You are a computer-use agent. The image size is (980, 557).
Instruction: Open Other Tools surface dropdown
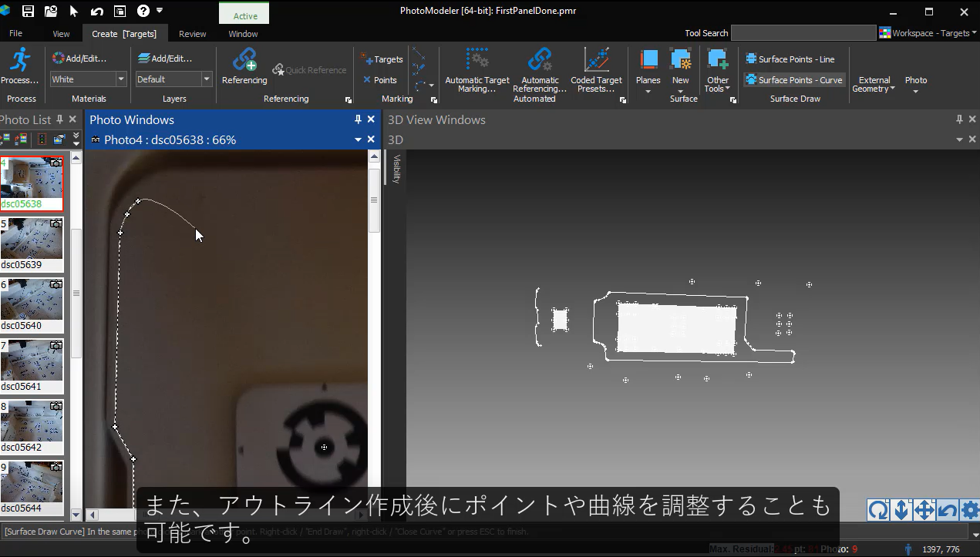718,71
